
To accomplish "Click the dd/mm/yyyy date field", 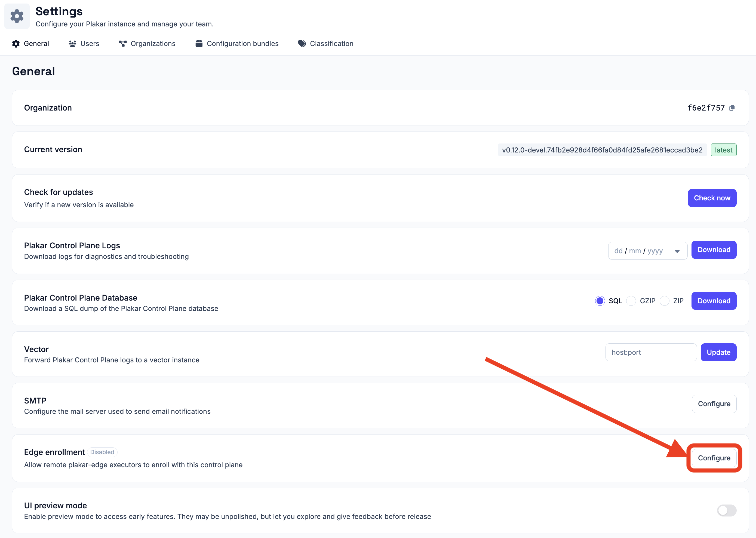I will click(647, 251).
